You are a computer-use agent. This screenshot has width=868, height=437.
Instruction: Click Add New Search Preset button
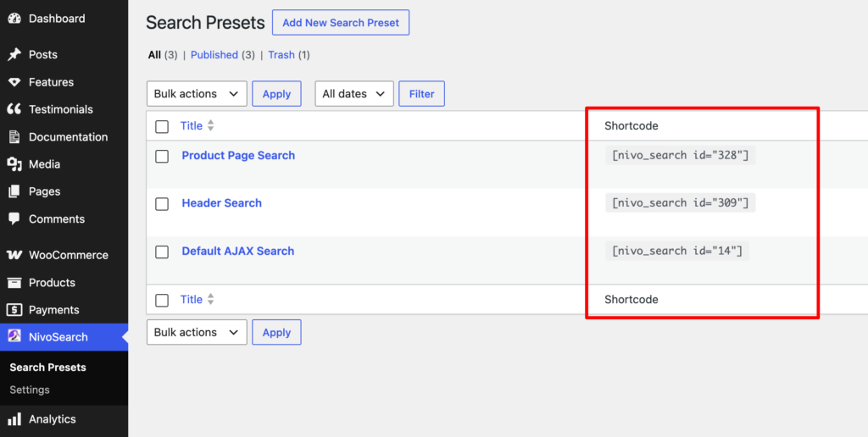(341, 23)
